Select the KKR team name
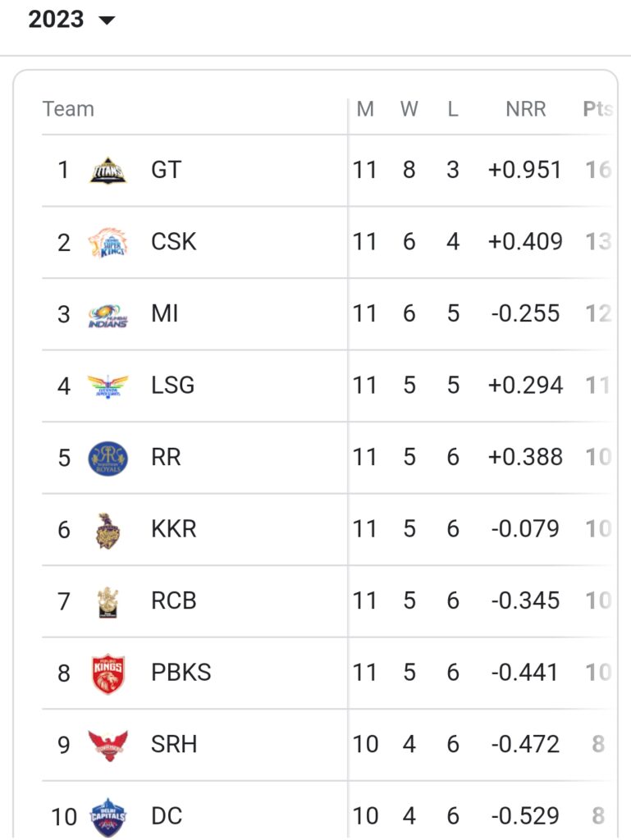Image resolution: width=631 pixels, height=840 pixels. pos(174,529)
